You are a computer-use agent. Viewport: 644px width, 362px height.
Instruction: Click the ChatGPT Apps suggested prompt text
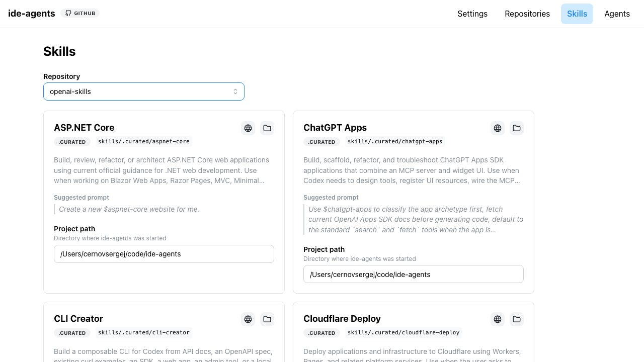[x=416, y=219]
